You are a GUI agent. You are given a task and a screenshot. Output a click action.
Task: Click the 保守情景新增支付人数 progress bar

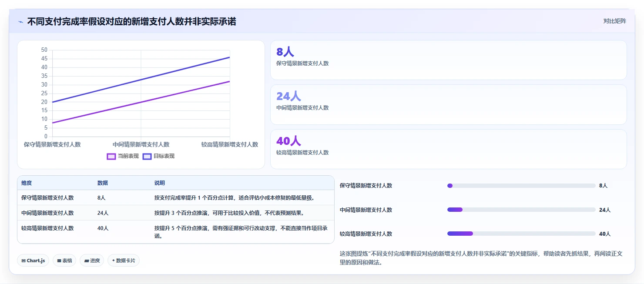point(521,186)
